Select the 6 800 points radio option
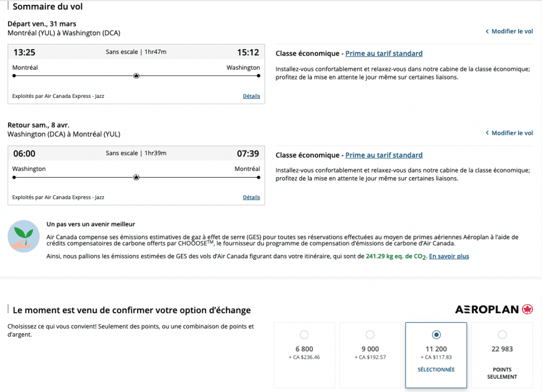 pyautogui.click(x=304, y=334)
